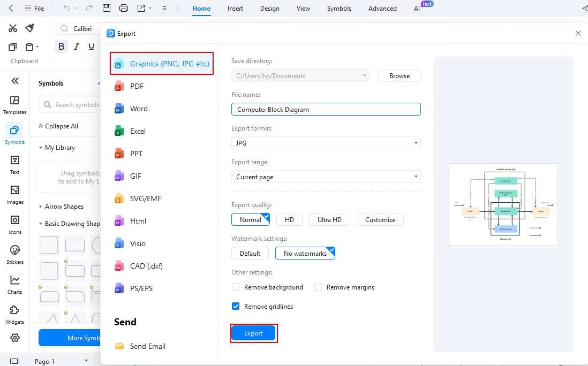The image size is (588, 366).
Task: Open the Export format JPG dropdown
Action: click(x=326, y=143)
